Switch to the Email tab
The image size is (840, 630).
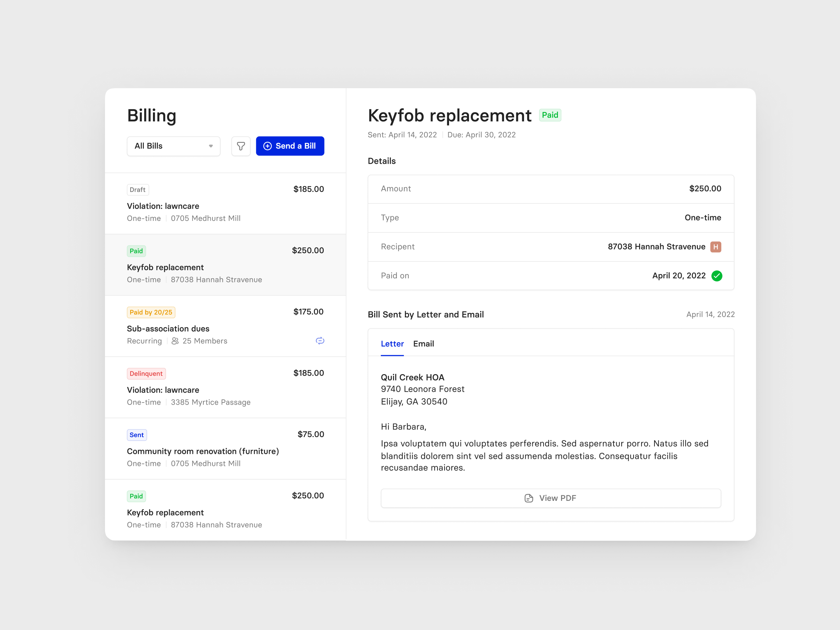pyautogui.click(x=423, y=344)
